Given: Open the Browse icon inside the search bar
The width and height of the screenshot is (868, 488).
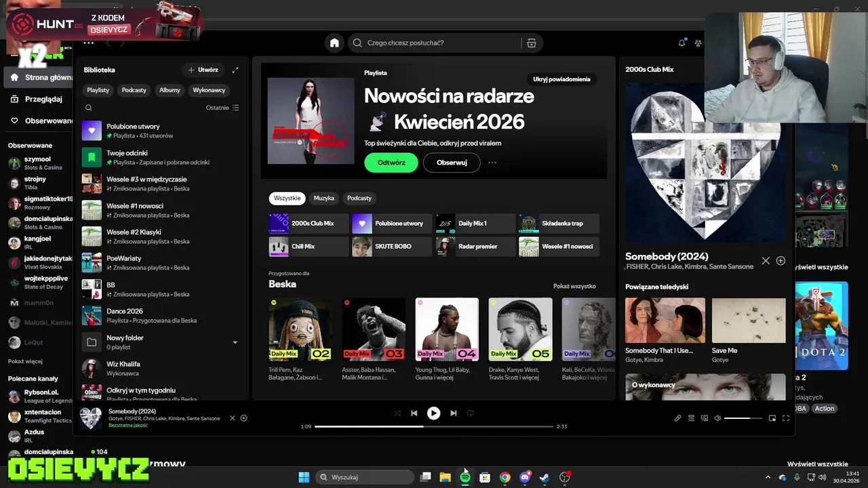Looking at the screenshot, I should [532, 43].
